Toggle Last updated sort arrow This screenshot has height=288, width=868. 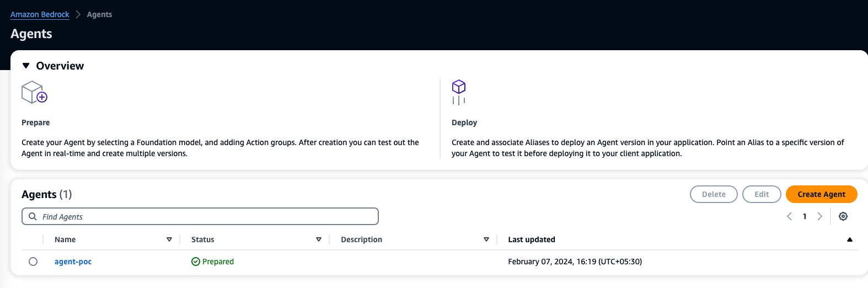850,239
